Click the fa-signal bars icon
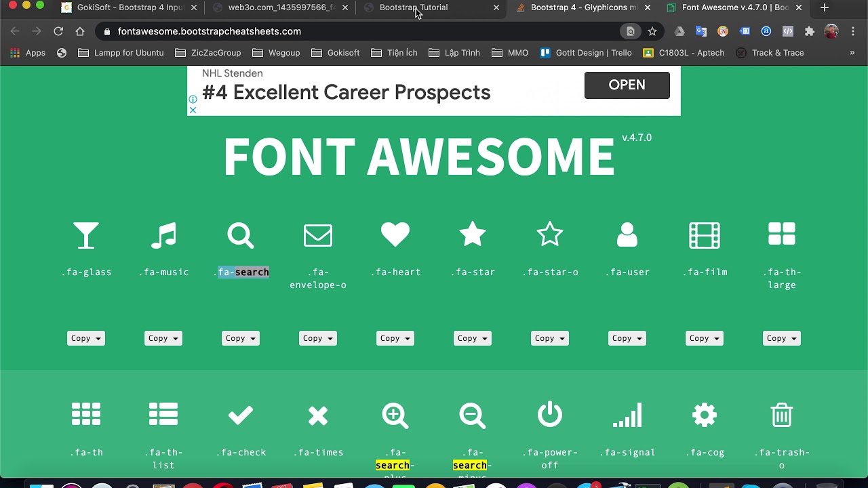 627,415
